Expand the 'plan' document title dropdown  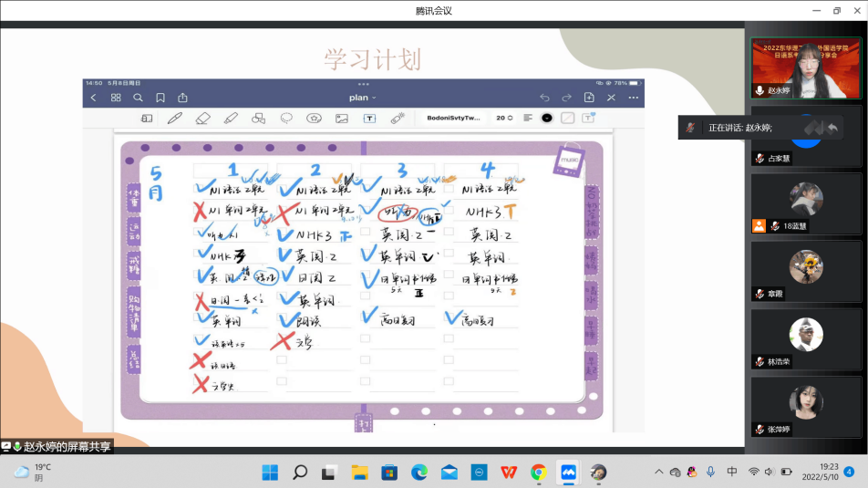click(363, 98)
